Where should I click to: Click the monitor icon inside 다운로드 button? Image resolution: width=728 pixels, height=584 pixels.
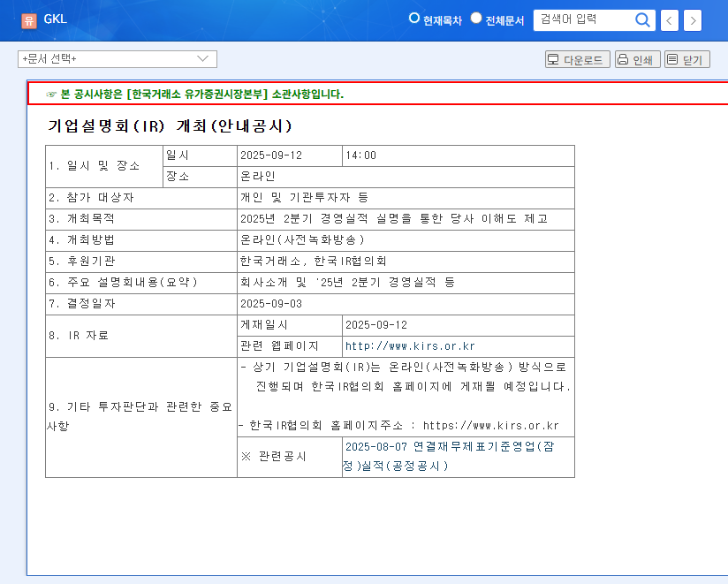(x=552, y=58)
